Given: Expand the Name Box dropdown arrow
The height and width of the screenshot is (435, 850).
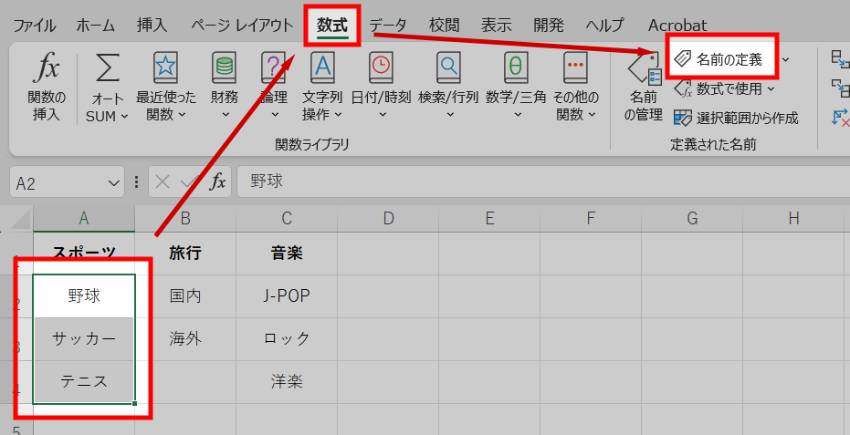Looking at the screenshot, I should [x=114, y=183].
